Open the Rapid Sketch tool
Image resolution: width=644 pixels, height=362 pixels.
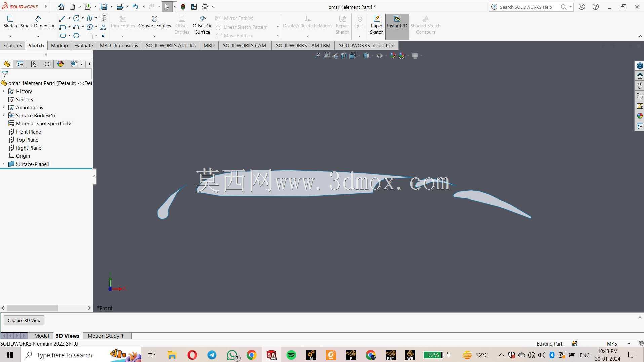coord(376,25)
